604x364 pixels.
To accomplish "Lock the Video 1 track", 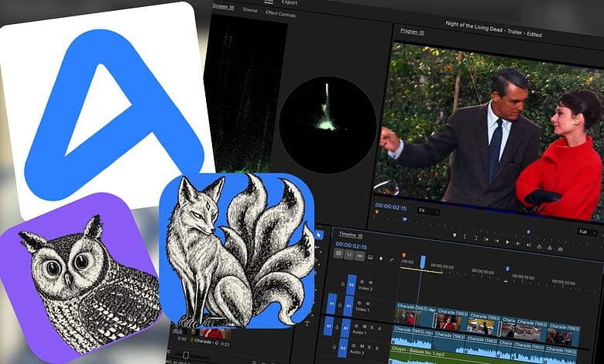I will click(340, 304).
